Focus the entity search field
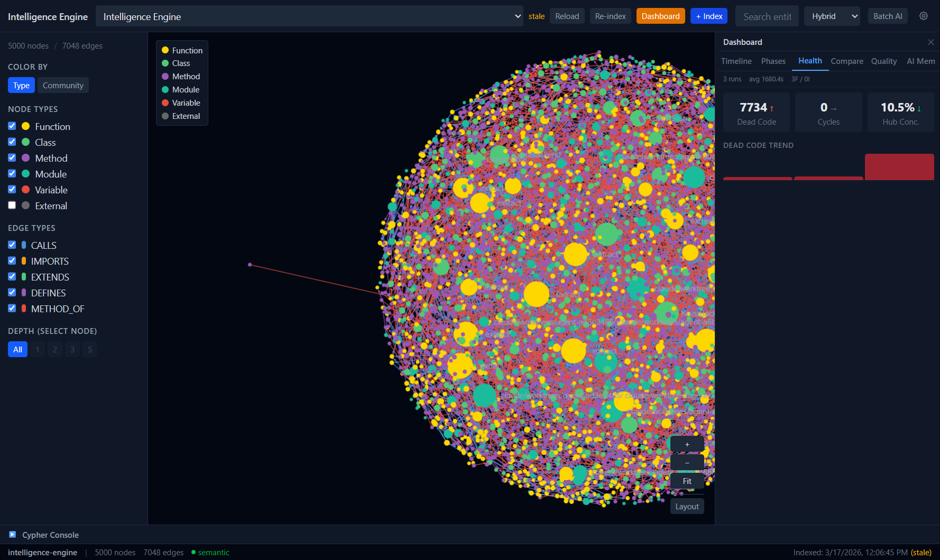The height and width of the screenshot is (560, 940). 767,16
